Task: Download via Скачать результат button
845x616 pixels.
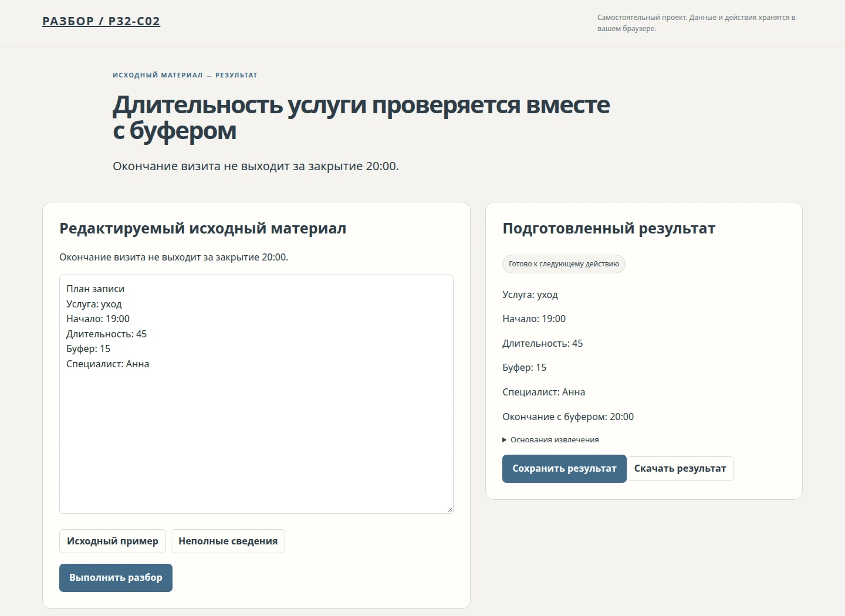Action: [x=680, y=469]
